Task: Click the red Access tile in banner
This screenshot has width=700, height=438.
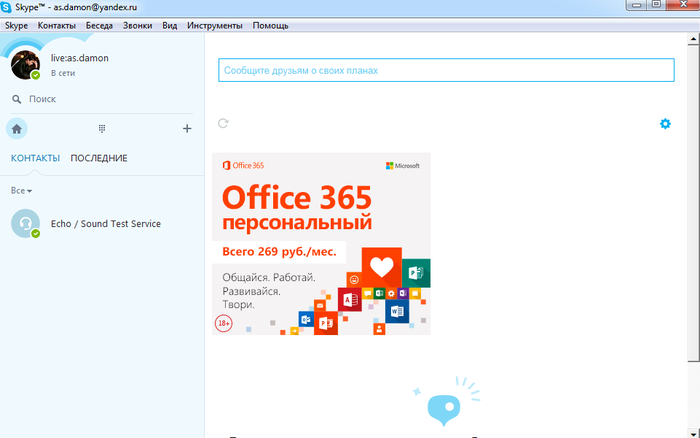Action: tap(350, 300)
